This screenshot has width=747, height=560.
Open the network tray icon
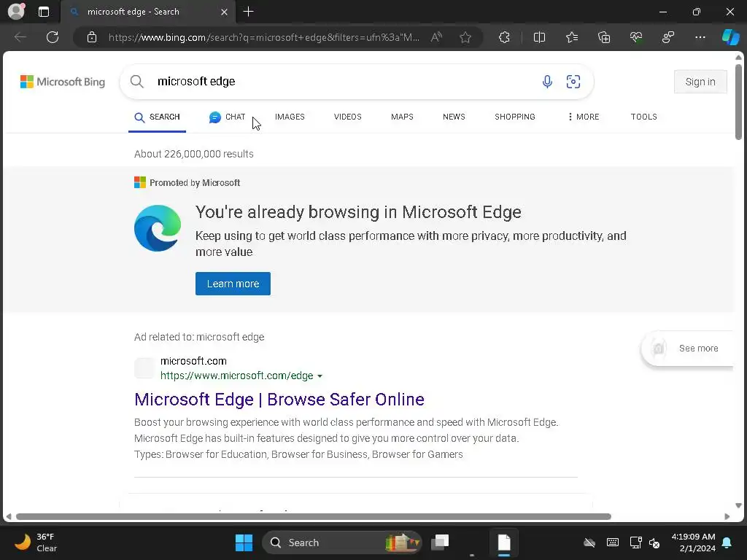(635, 542)
